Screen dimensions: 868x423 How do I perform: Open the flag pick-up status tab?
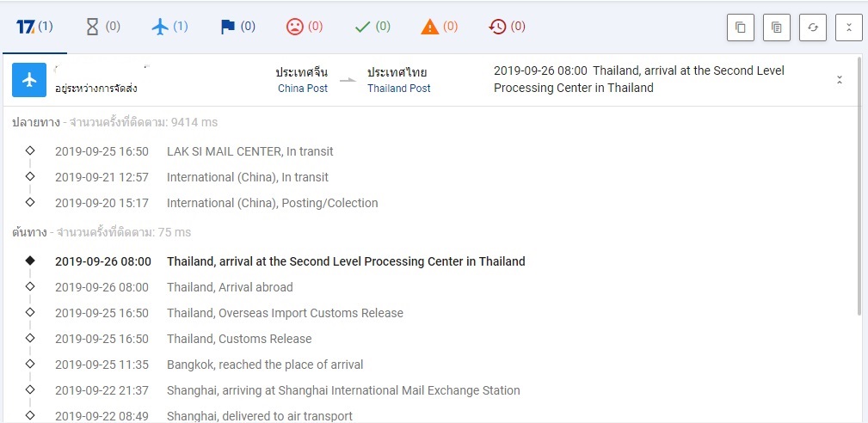pos(237,27)
